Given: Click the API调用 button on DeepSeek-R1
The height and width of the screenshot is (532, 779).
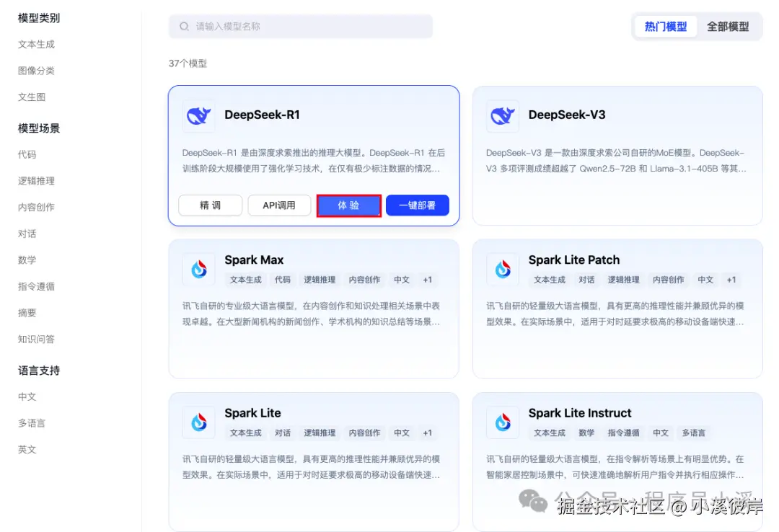Looking at the screenshot, I should [279, 205].
